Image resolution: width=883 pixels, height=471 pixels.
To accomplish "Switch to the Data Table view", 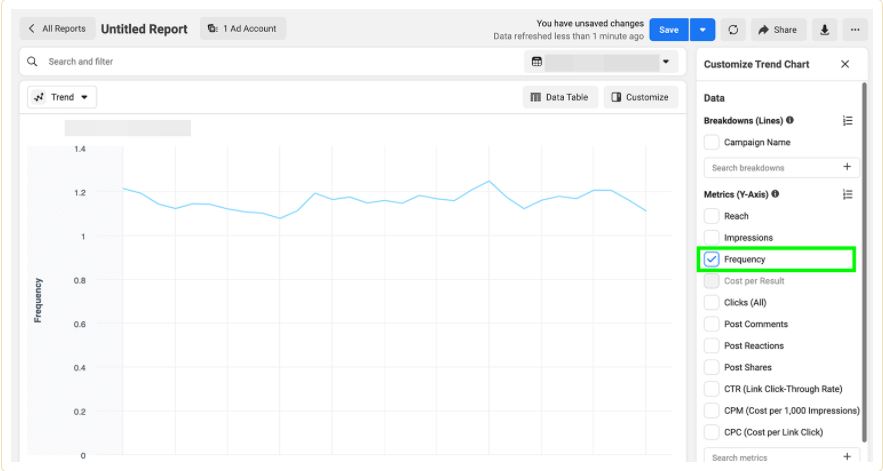I will click(x=560, y=97).
